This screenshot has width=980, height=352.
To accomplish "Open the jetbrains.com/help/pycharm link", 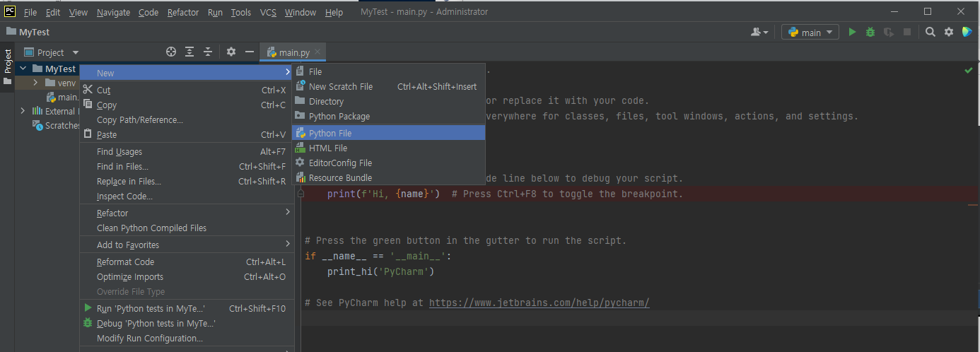I will point(539,303).
